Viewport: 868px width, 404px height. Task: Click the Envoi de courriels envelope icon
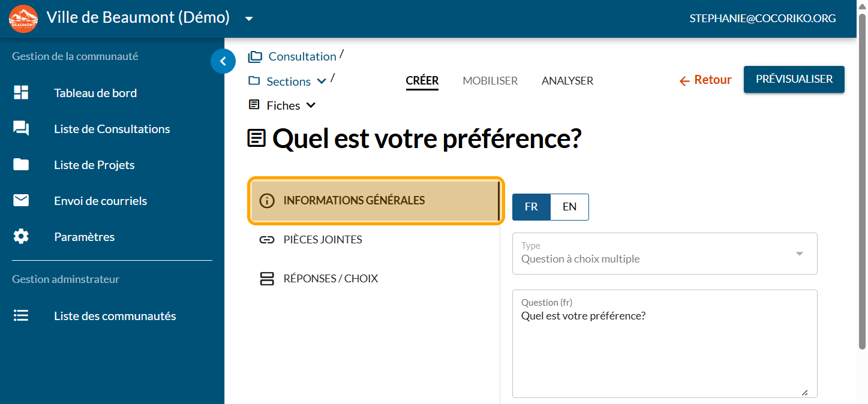21,201
